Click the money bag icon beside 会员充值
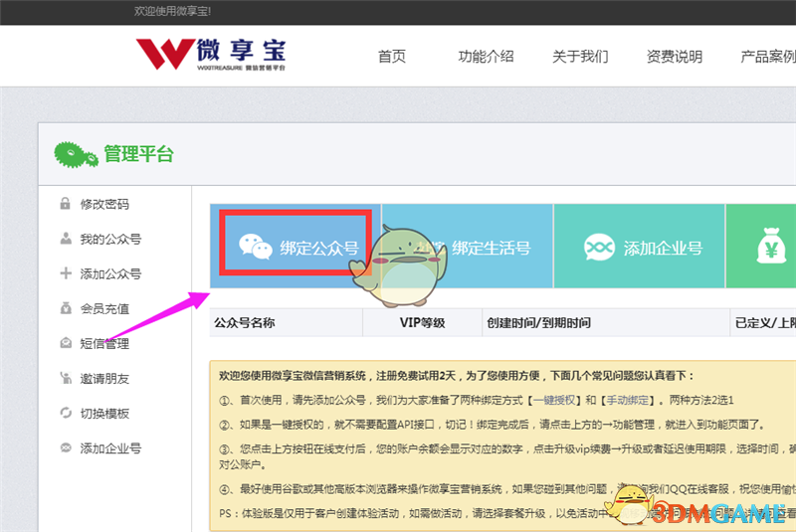 point(66,308)
